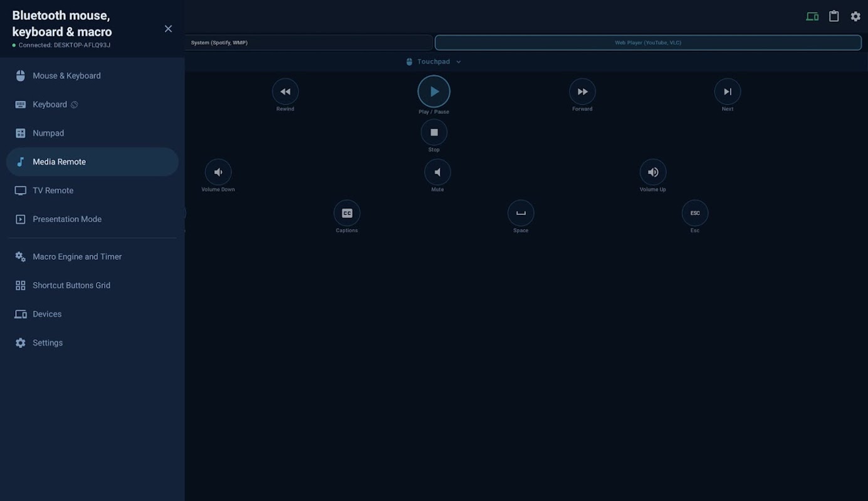The image size is (868, 501).
Task: Switch to System (Spotify, WMP) tab
Action: tap(308, 43)
